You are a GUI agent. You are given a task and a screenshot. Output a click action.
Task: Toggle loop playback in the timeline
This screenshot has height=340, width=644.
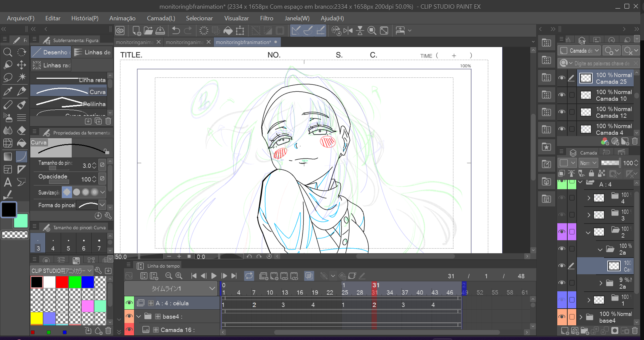tap(249, 276)
